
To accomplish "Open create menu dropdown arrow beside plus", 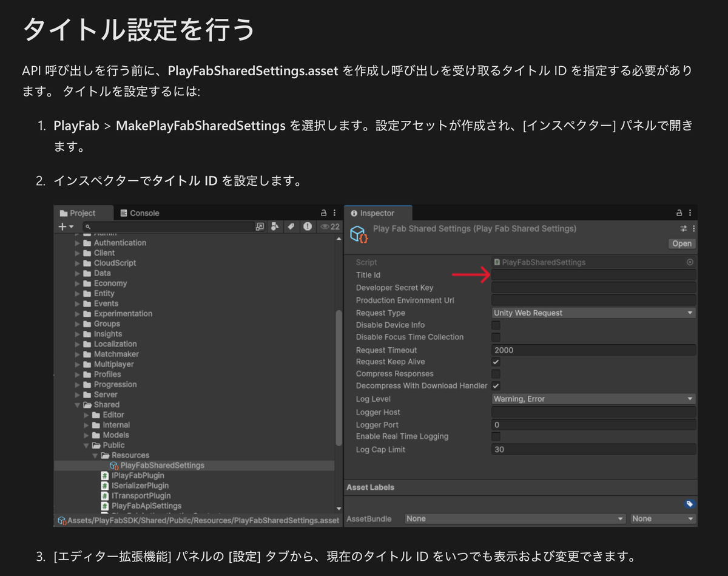I will (72, 227).
